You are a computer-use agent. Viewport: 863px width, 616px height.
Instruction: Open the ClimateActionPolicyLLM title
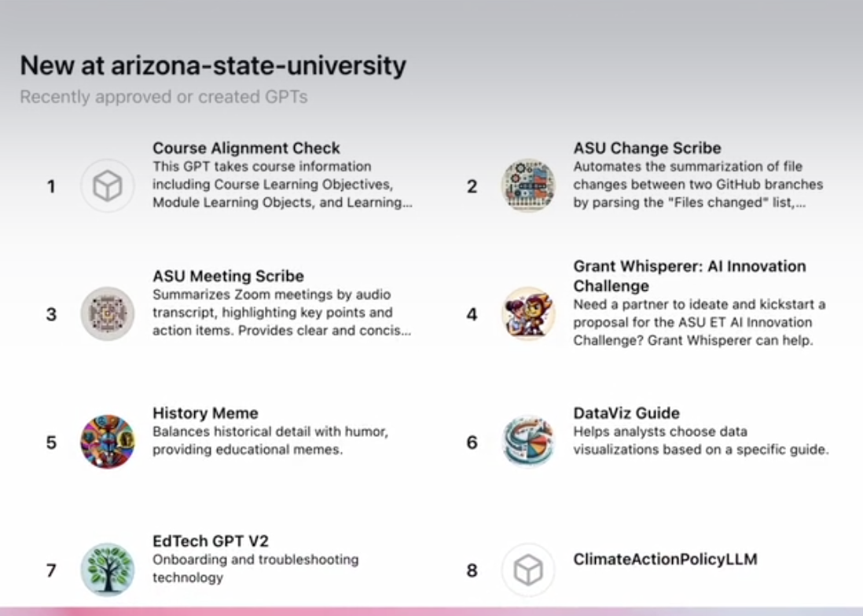pyautogui.click(x=666, y=559)
